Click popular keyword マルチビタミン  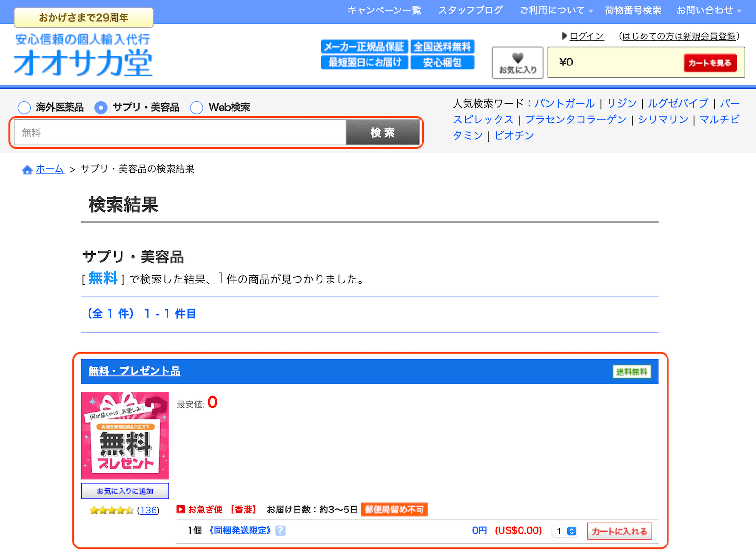719,120
